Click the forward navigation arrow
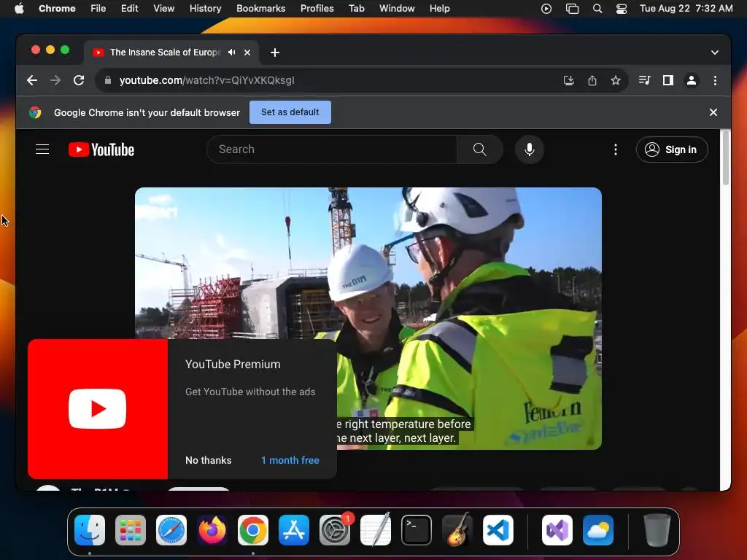 [55, 80]
